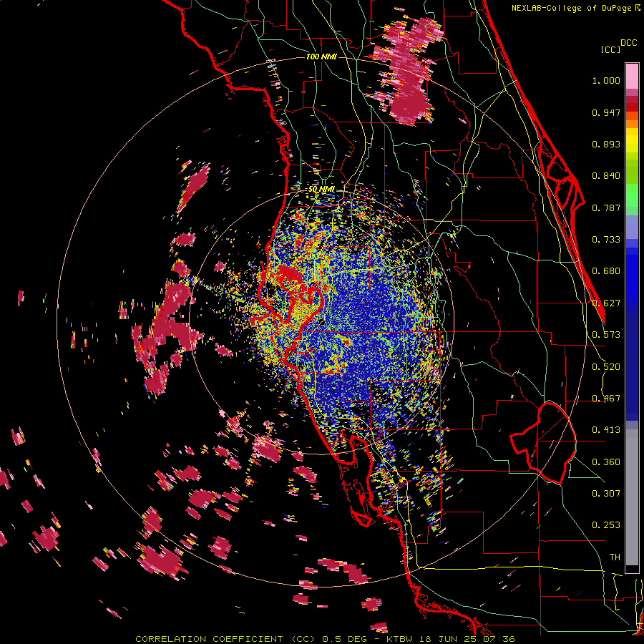644x644 pixels.
Task: Select the 0.360 legend value
Action: (606, 462)
